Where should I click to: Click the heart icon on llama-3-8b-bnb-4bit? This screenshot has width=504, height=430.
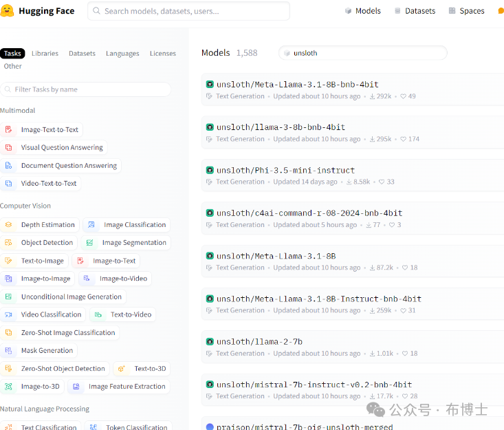click(403, 139)
